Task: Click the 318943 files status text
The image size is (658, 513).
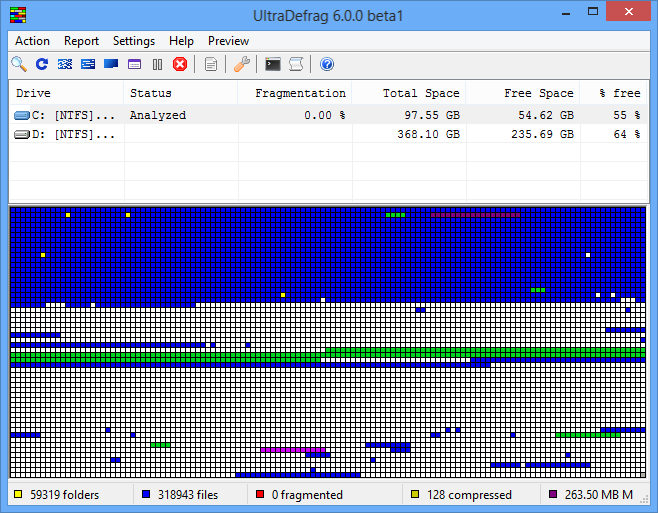Action: pos(188,495)
